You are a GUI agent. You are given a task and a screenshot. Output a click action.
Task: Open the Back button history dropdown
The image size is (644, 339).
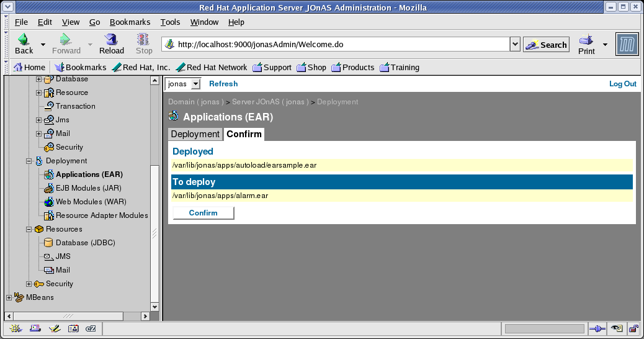(x=43, y=44)
